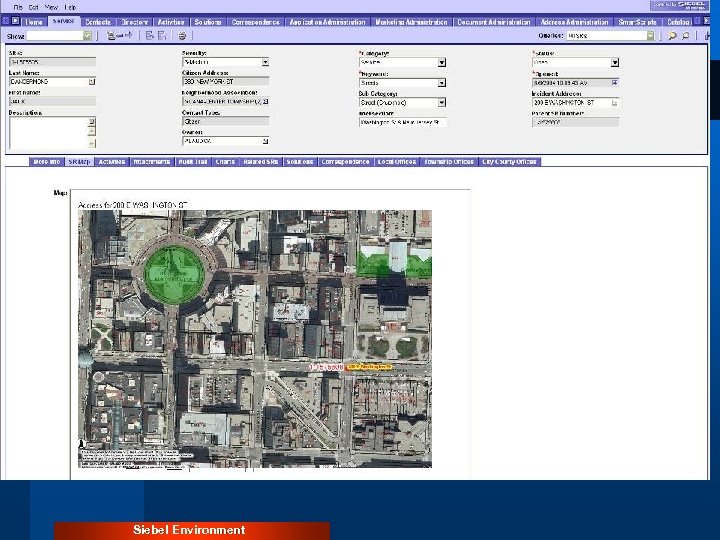Click the aerial map image
The image size is (720, 540).
[255, 339]
